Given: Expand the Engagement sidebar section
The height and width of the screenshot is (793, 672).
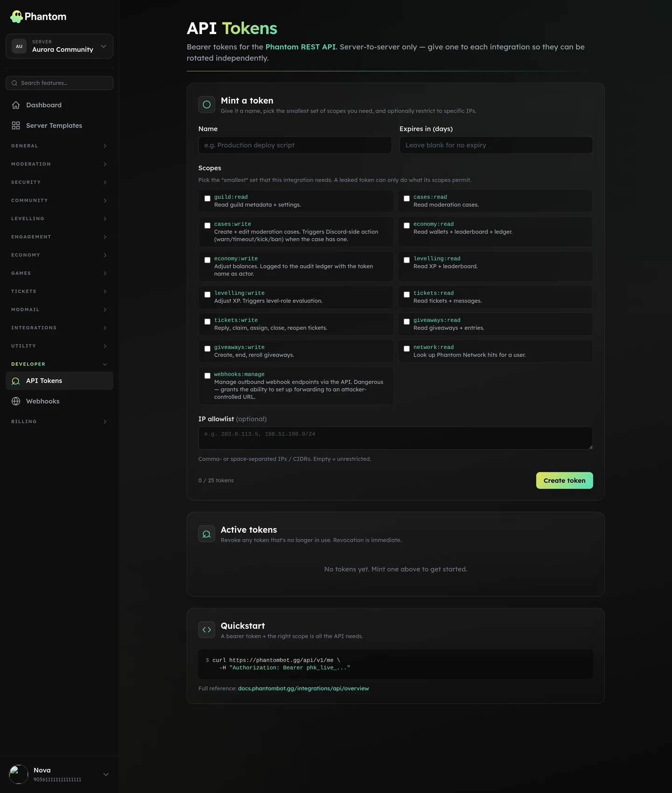Looking at the screenshot, I should [59, 237].
